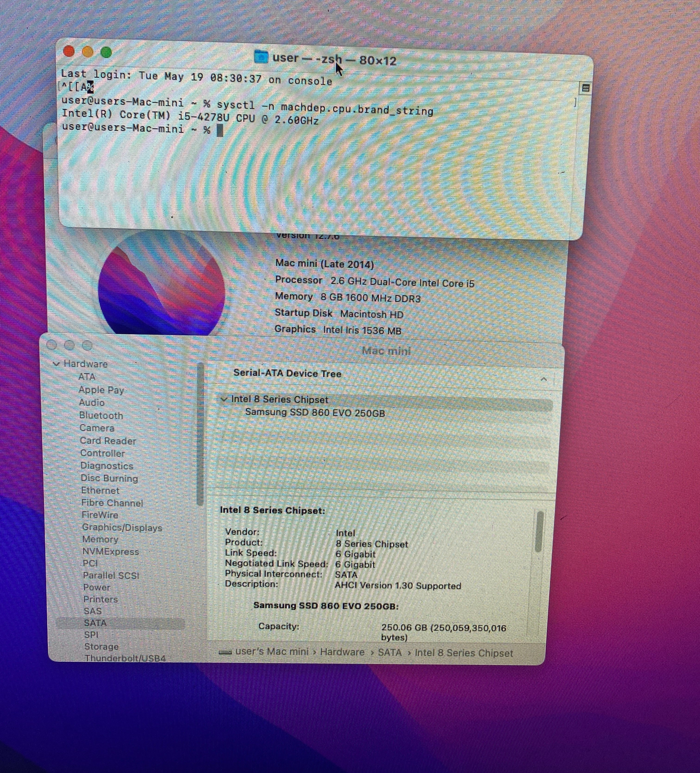Image resolution: width=700 pixels, height=773 pixels.
Task: Click the Link Speed "6 Gigabit" value
Action: pyautogui.click(x=356, y=554)
